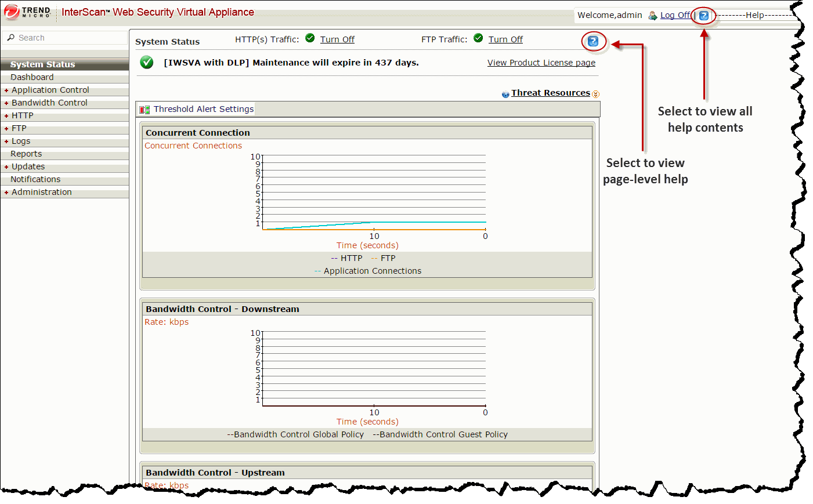Viewport: 813px width, 504px height.
Task: Expand the Application Control menu section
Action: pos(50,90)
